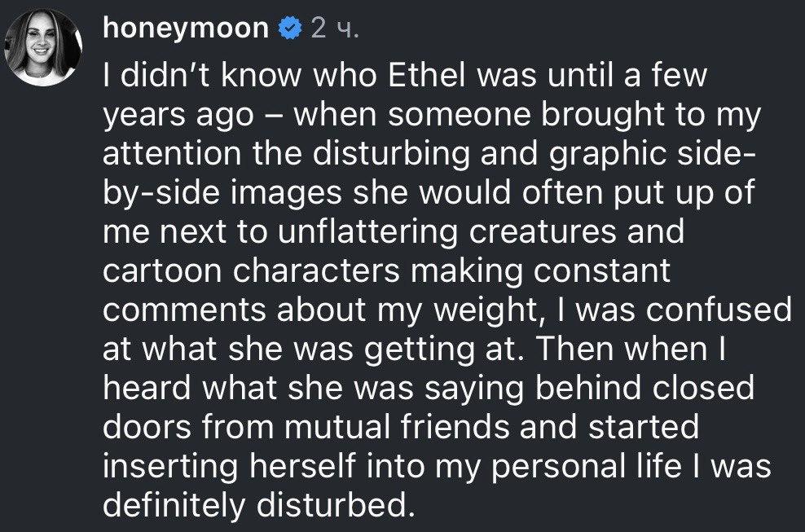This screenshot has width=805, height=532.
Task: Click the word "confused" in the comment
Action: click(x=719, y=310)
